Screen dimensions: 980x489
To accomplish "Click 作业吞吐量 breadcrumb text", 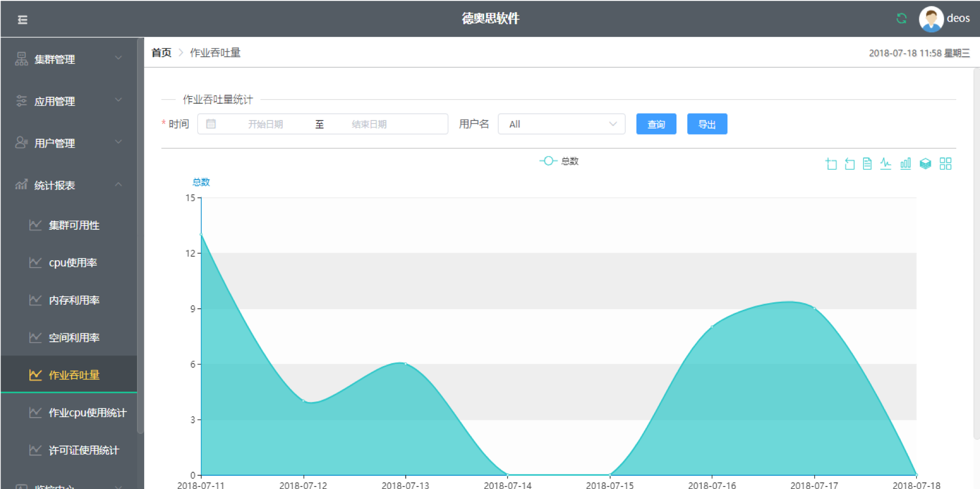I will pyautogui.click(x=215, y=53).
